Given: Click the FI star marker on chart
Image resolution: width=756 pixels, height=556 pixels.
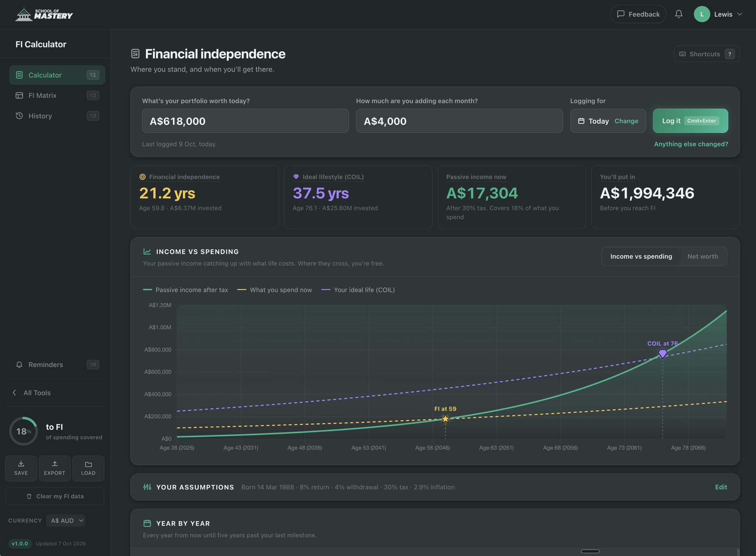Looking at the screenshot, I should [x=445, y=419].
